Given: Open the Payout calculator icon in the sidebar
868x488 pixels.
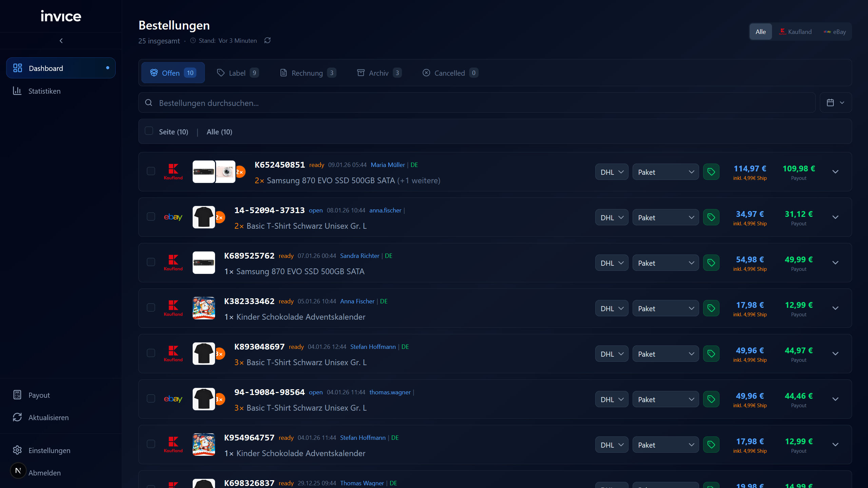Looking at the screenshot, I should click(x=17, y=395).
